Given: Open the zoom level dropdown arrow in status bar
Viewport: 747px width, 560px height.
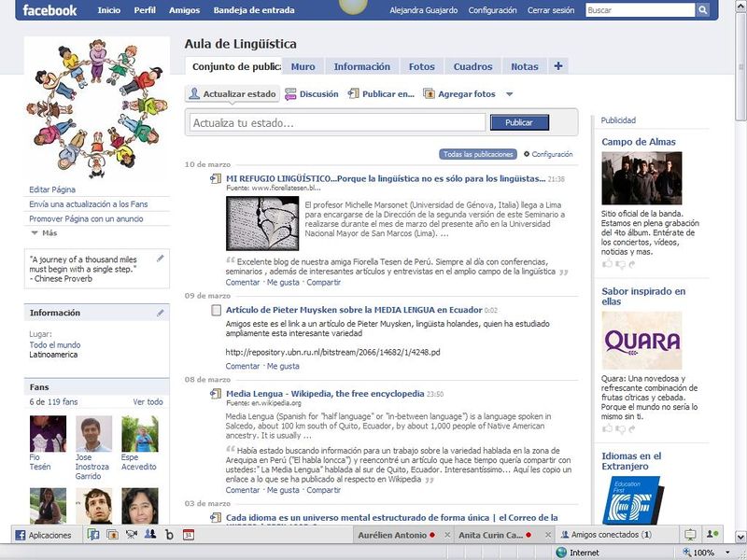Looking at the screenshot, I should point(726,553).
